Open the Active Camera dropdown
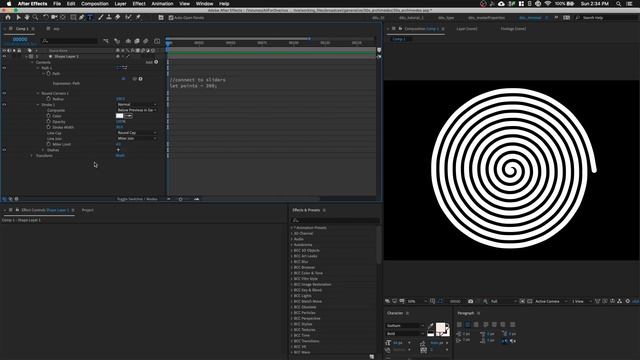Viewport: 640px width, 360px height. pos(551,301)
